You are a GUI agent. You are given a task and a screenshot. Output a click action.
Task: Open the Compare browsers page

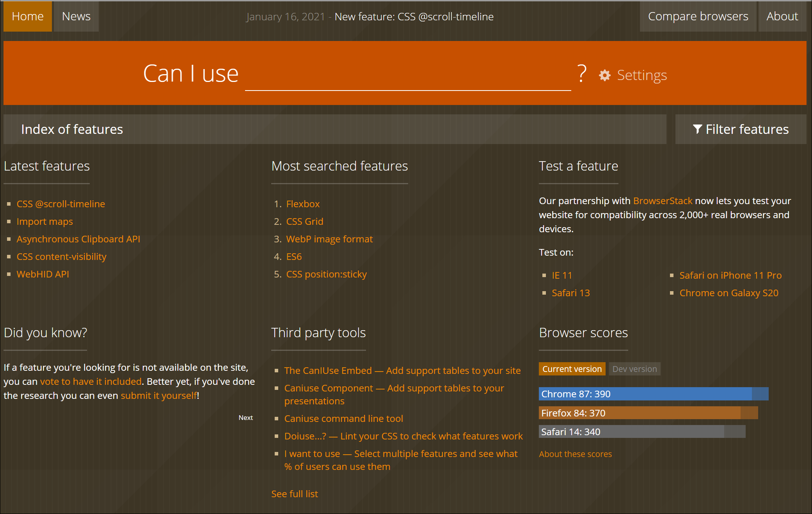(x=698, y=16)
